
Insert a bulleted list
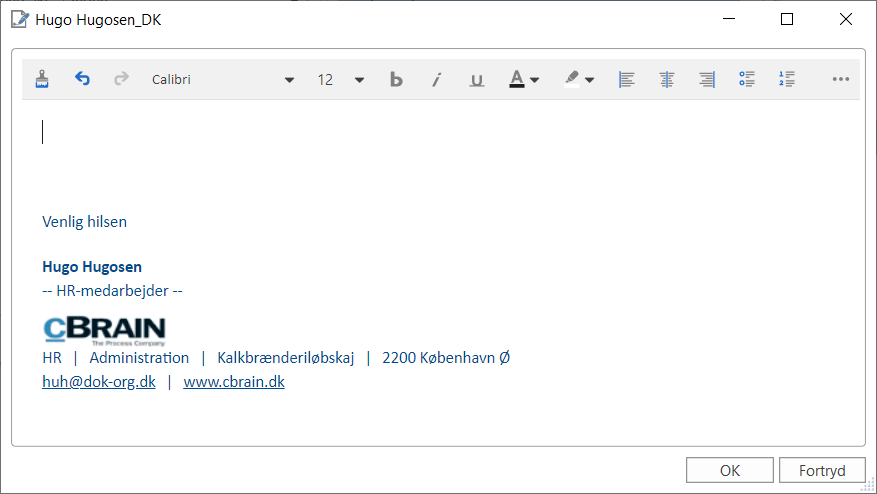point(747,80)
